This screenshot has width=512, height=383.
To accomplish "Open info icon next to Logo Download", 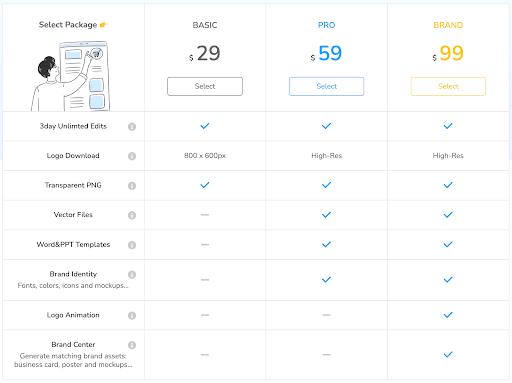I will [x=132, y=156].
